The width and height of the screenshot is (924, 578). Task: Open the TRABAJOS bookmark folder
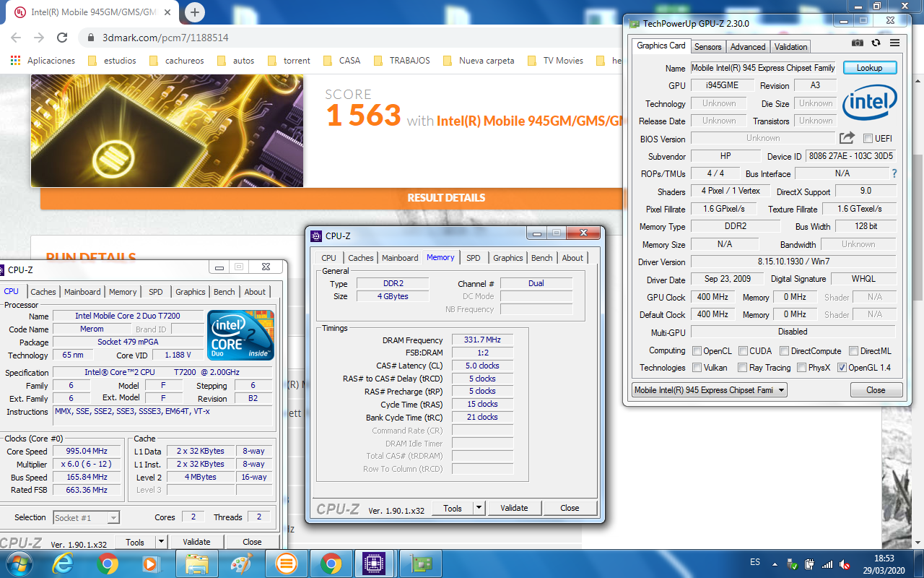point(402,61)
